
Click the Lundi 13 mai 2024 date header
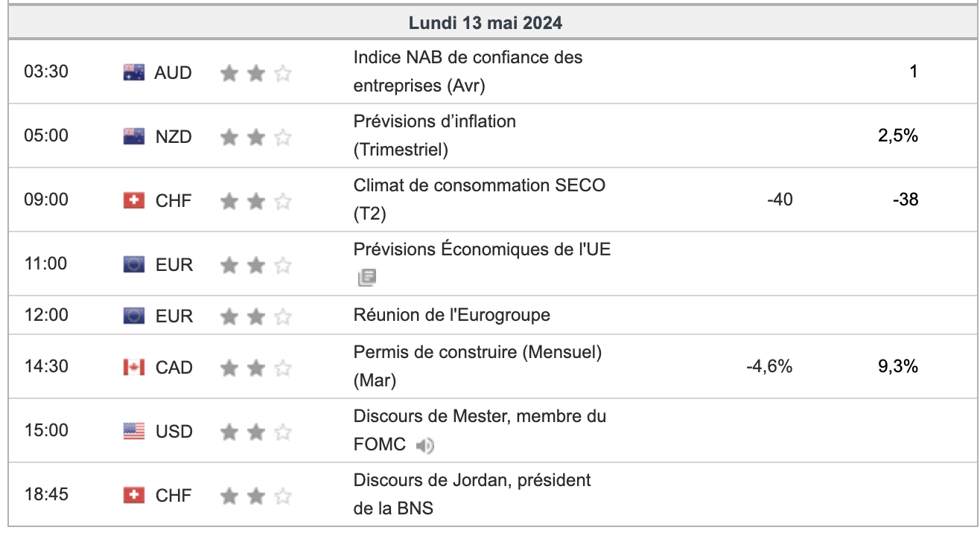click(x=485, y=23)
